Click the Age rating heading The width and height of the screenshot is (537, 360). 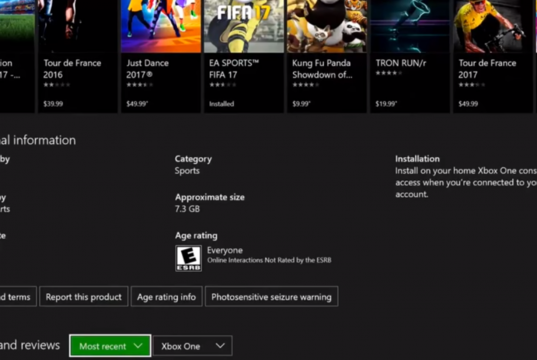tap(196, 236)
